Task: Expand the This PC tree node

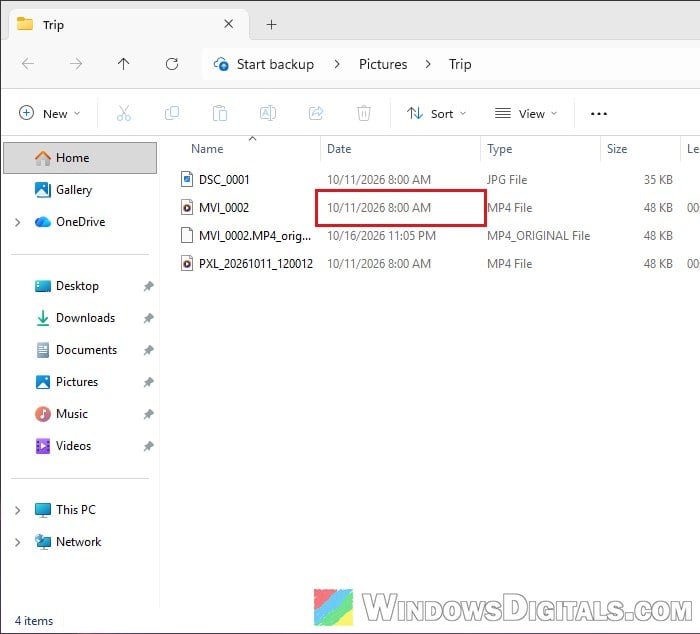Action: point(17,510)
